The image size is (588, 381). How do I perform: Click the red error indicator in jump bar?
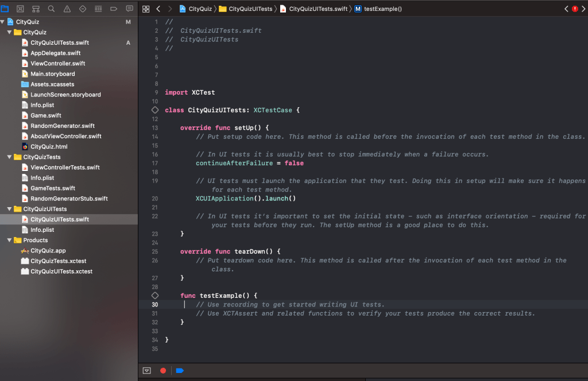pos(575,9)
